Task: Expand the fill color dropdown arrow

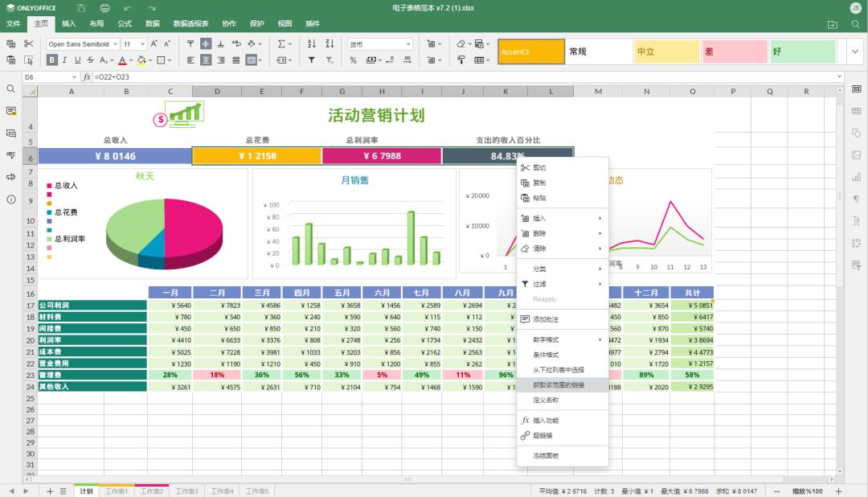Action: point(152,60)
